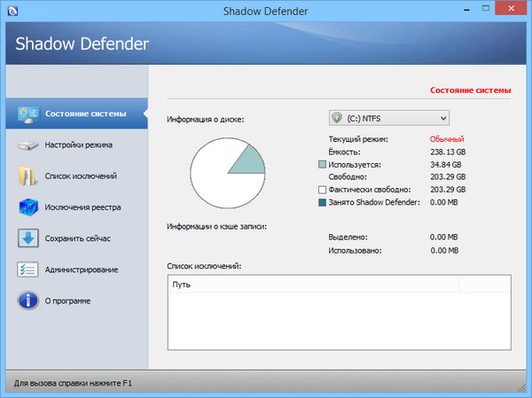532x398 pixels.
Task: Click the monitor icon for Состояние системы
Action: pyautogui.click(x=28, y=113)
